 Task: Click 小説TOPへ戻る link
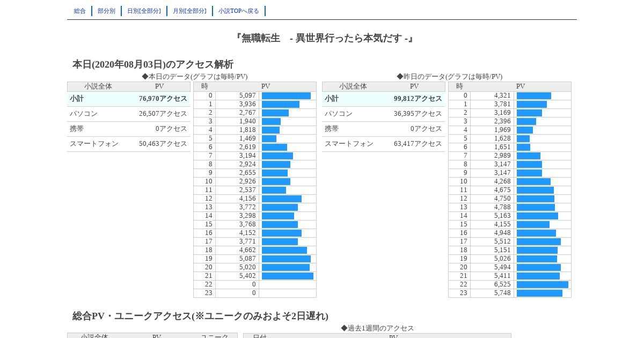pyautogui.click(x=239, y=11)
